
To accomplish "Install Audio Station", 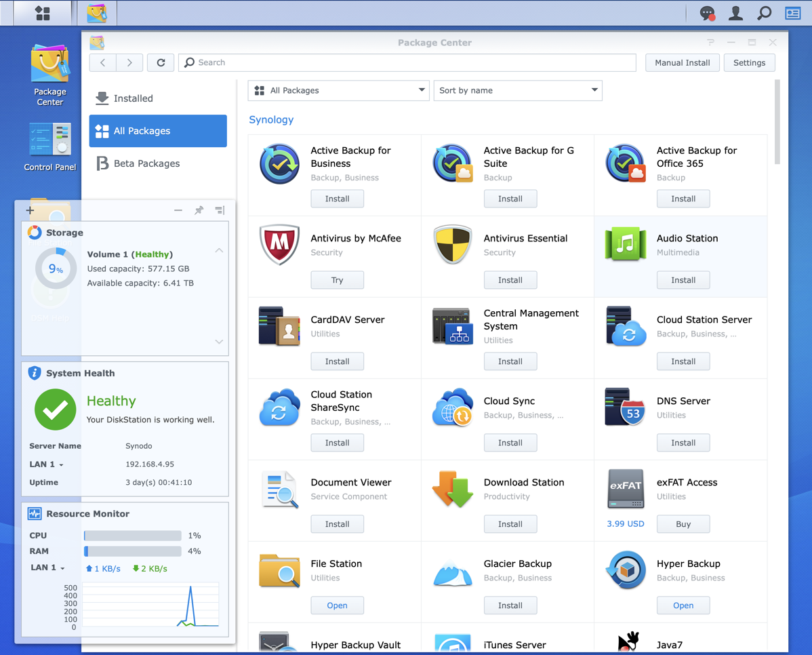I will 683,280.
